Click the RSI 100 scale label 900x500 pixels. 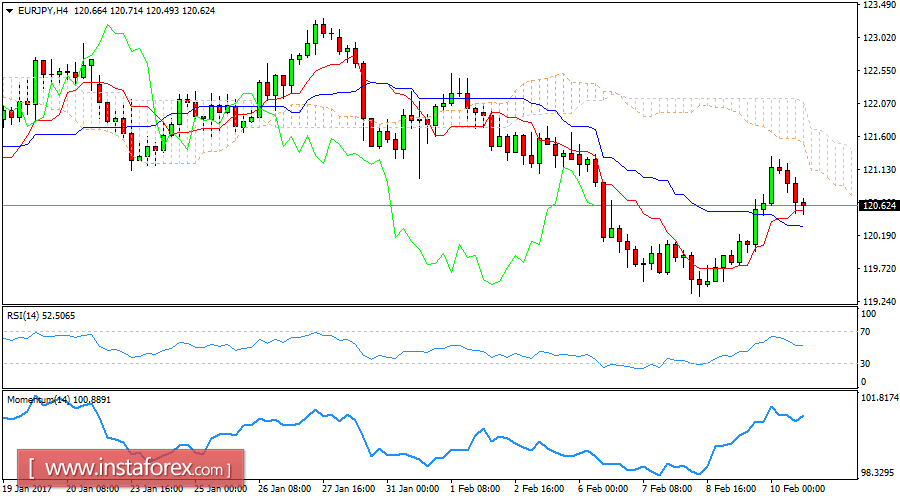tap(868, 314)
